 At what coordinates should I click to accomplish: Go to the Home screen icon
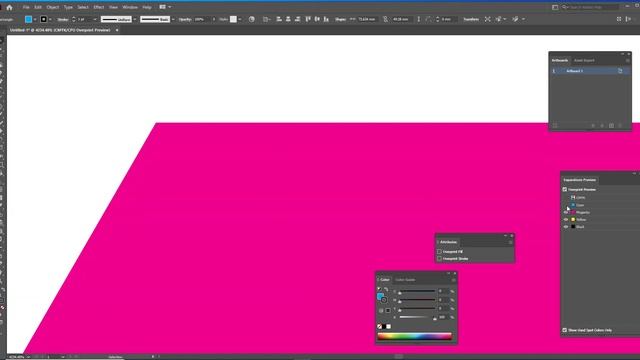[x=9, y=7]
